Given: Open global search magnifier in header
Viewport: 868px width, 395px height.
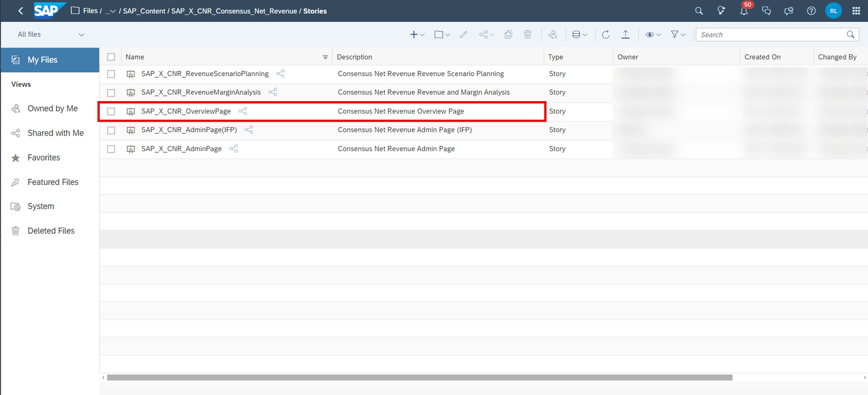Looking at the screenshot, I should (699, 11).
